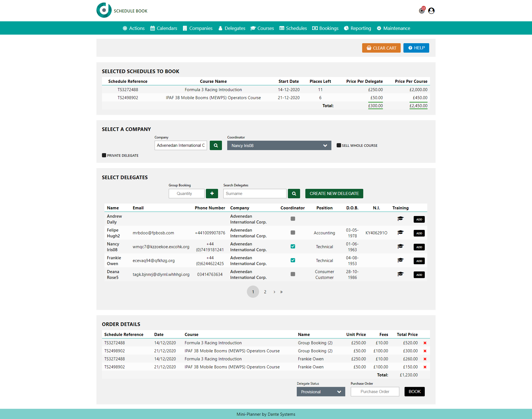Viewport: 532px width, 419px height.
Task: Click the user account icon
Action: (x=431, y=11)
